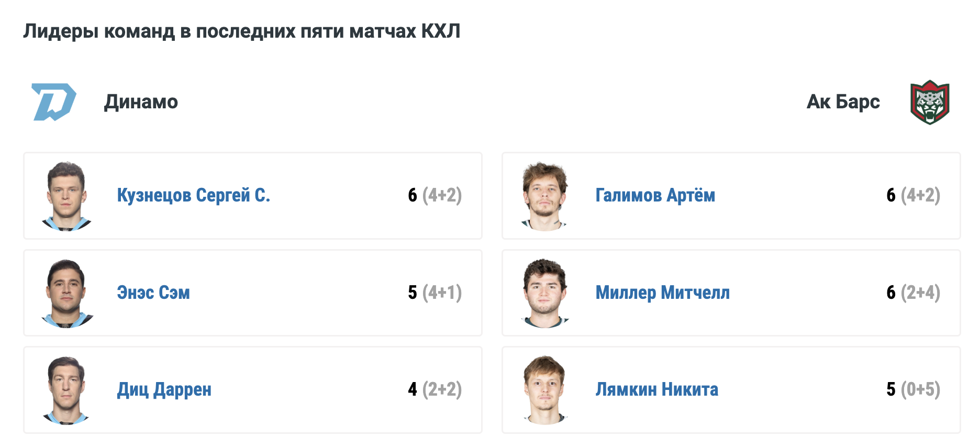
Task: Click Энэс Сэм's player photo
Action: click(66, 293)
